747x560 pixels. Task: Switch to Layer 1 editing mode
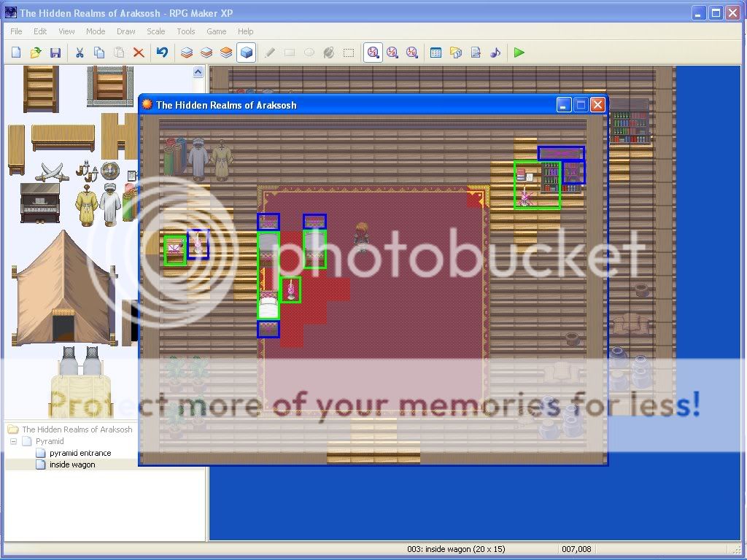click(x=187, y=52)
